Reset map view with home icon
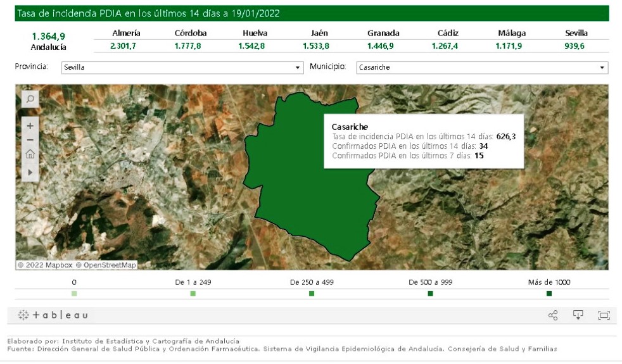Viewport: 622px width, 364px height. [30, 154]
